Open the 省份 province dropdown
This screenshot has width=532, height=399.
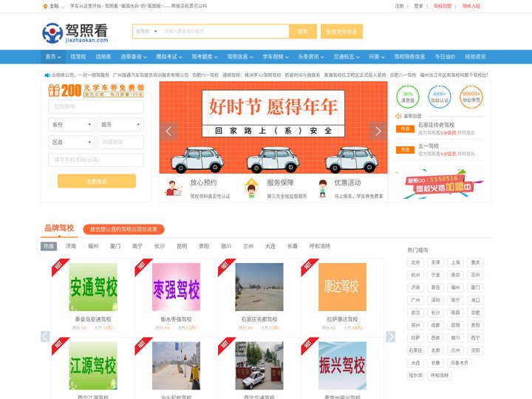[72, 125]
